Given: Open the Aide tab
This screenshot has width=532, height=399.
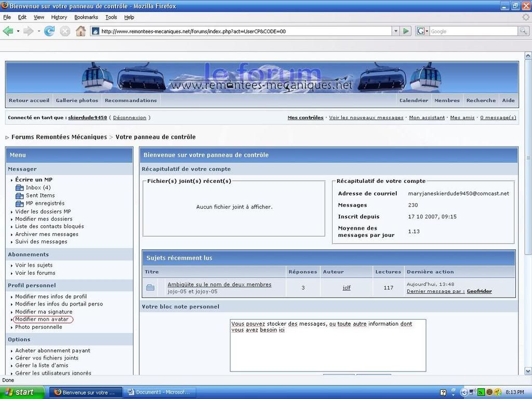Looking at the screenshot, I should pos(508,100).
